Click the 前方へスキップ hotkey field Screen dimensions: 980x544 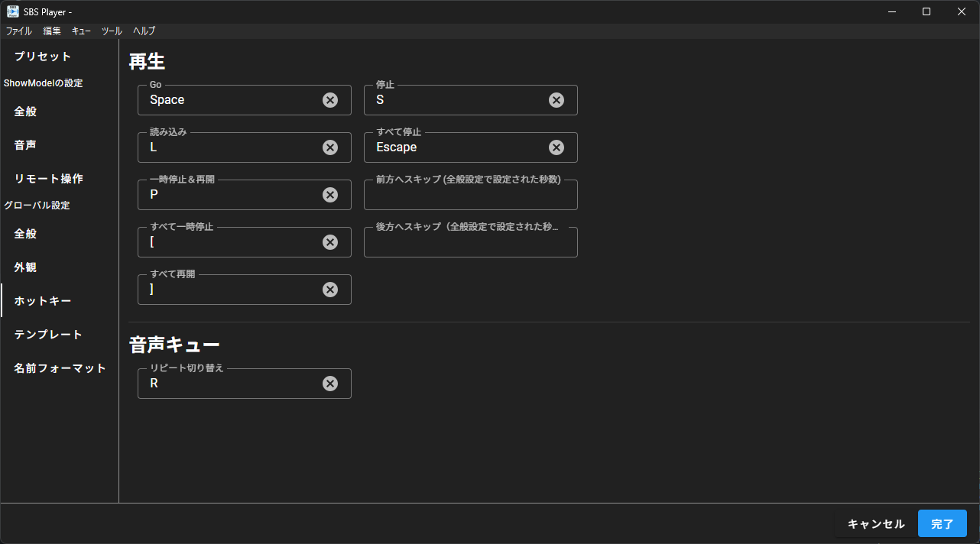tap(470, 194)
